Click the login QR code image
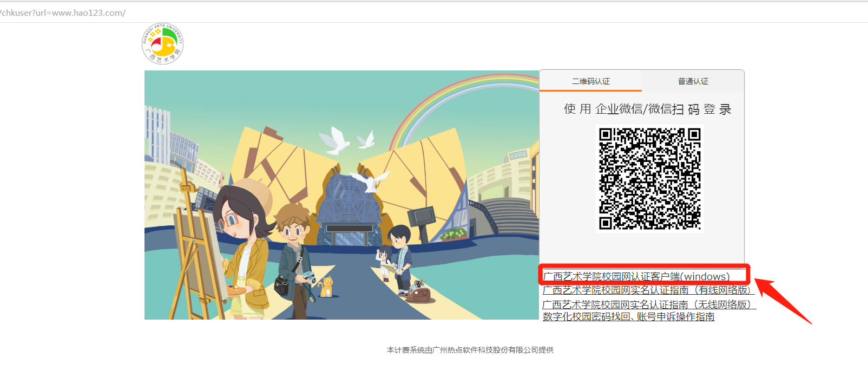The height and width of the screenshot is (370, 868). [650, 179]
